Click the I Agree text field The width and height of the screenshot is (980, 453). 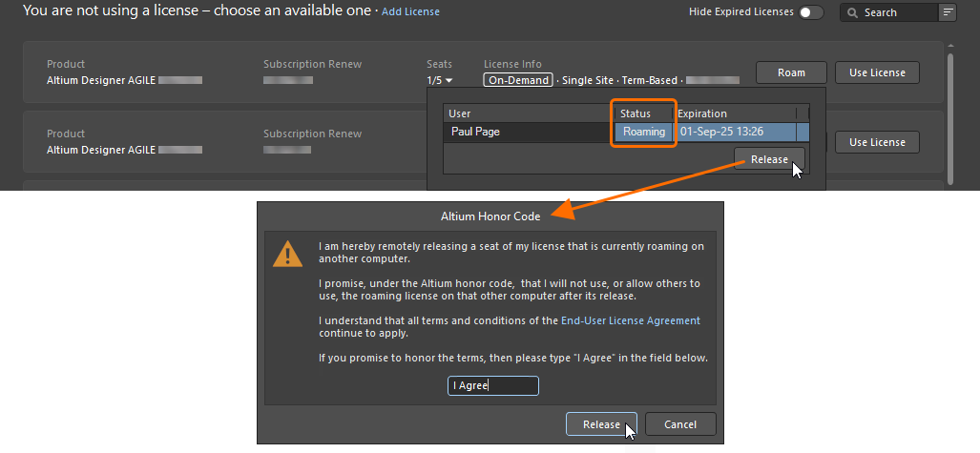pyautogui.click(x=493, y=385)
